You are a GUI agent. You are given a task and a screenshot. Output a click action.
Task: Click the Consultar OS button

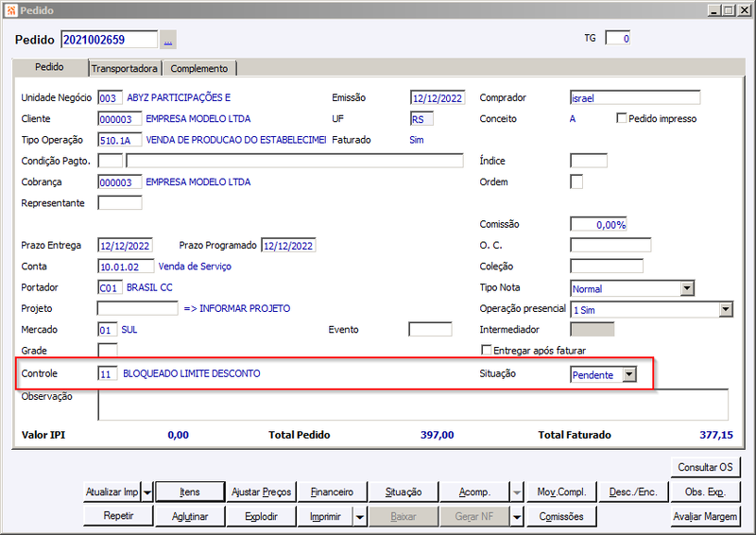(x=705, y=467)
